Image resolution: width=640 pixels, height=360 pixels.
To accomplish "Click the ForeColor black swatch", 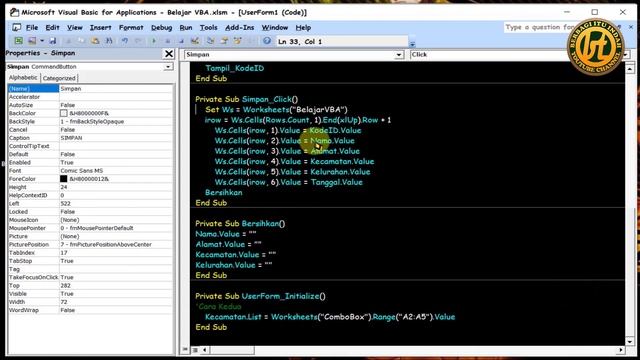I will [64, 179].
